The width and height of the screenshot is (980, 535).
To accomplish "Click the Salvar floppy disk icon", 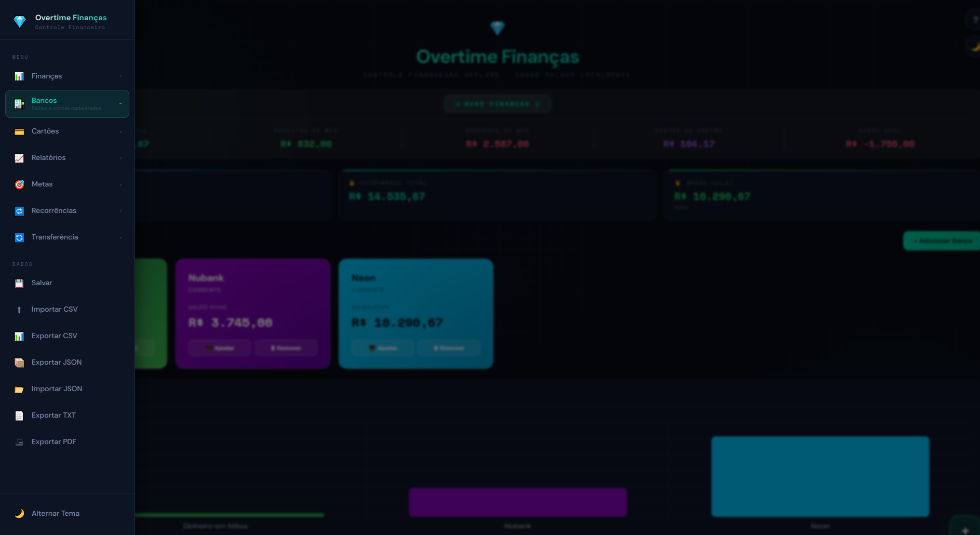I will pyautogui.click(x=19, y=283).
